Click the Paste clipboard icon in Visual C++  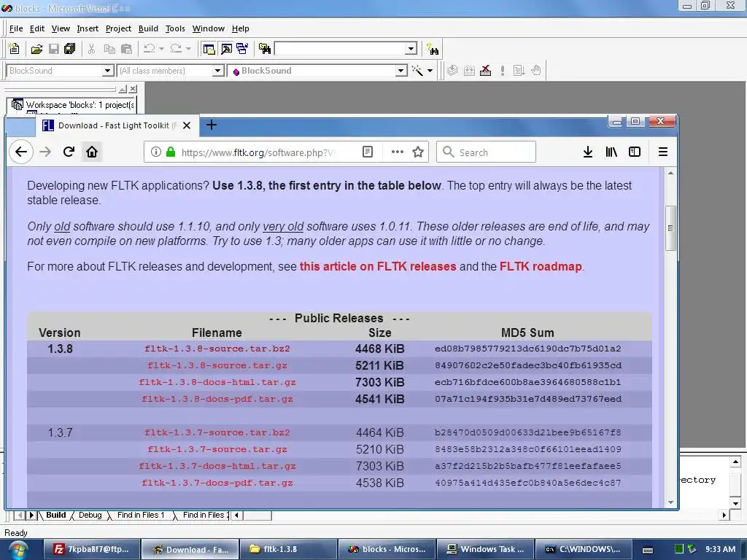(x=126, y=49)
